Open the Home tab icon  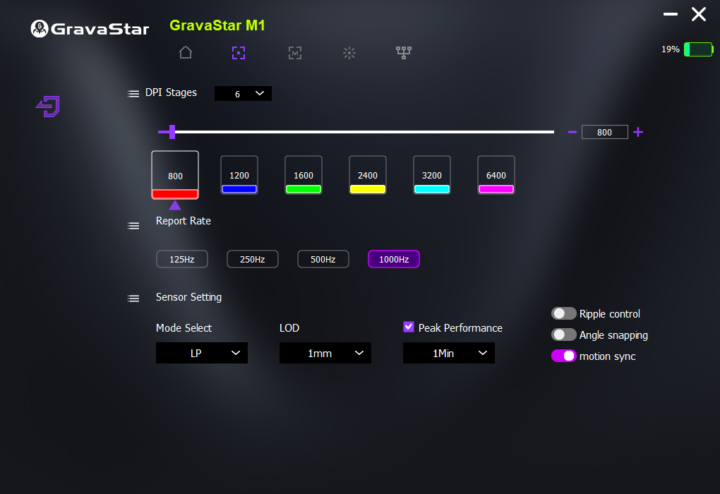coord(186,52)
